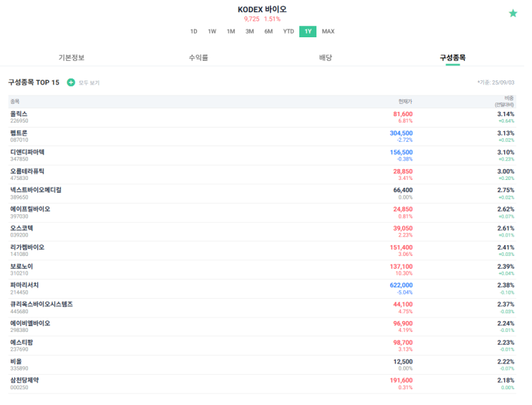Image resolution: width=532 pixels, height=405 pixels.
Task: Switch to the 배당 tab
Action: coord(325,58)
